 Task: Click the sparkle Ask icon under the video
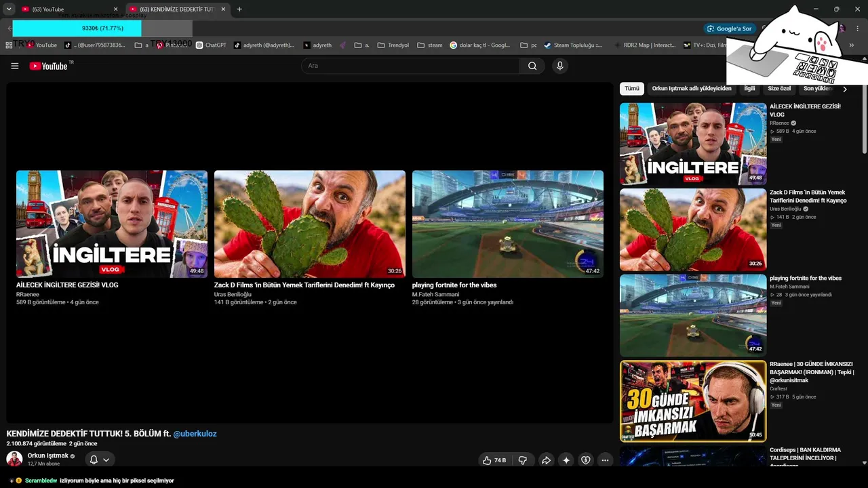(x=566, y=460)
